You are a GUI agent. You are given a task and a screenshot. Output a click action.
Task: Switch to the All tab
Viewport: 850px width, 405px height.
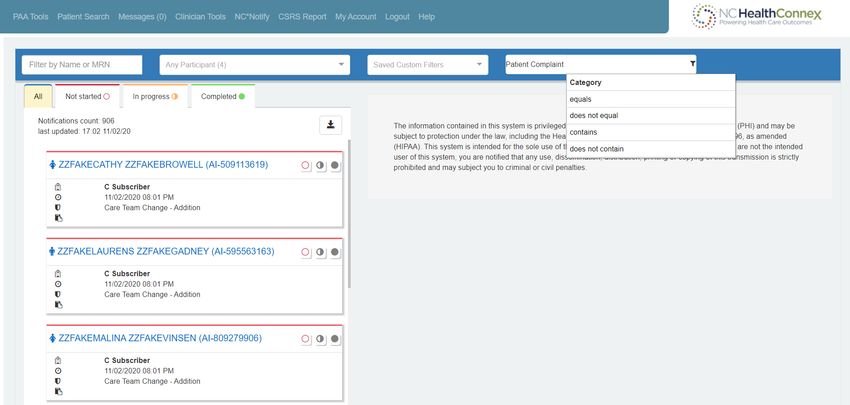[38, 97]
